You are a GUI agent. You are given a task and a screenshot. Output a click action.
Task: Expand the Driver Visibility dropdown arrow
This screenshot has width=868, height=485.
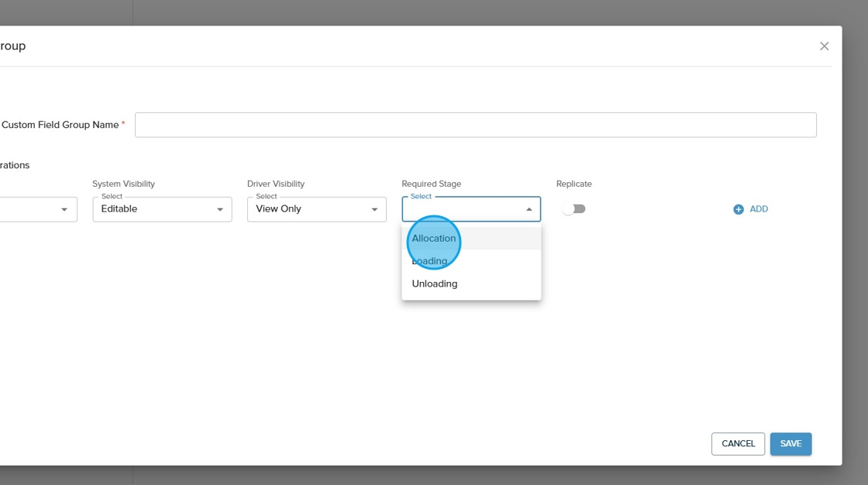tap(374, 209)
